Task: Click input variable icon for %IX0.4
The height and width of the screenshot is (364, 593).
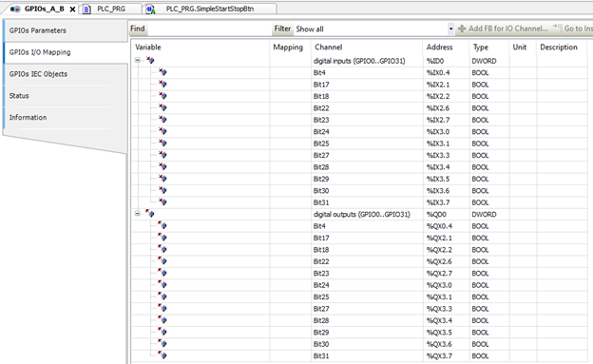Action: tap(163, 72)
